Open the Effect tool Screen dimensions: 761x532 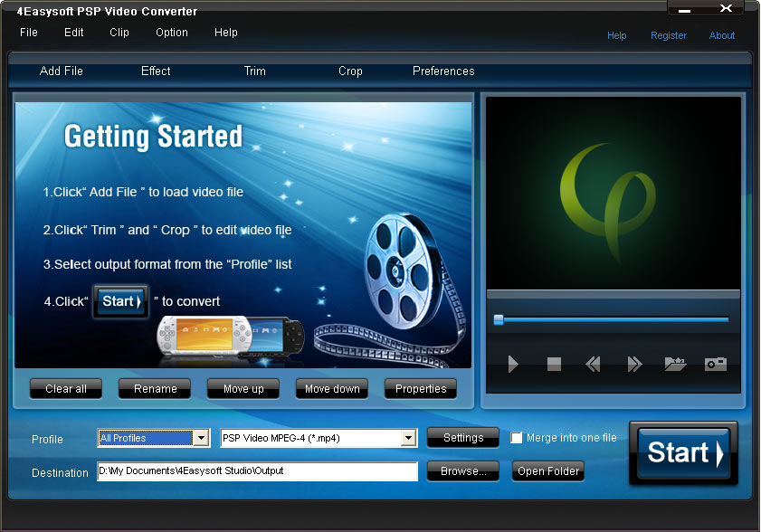tap(156, 71)
